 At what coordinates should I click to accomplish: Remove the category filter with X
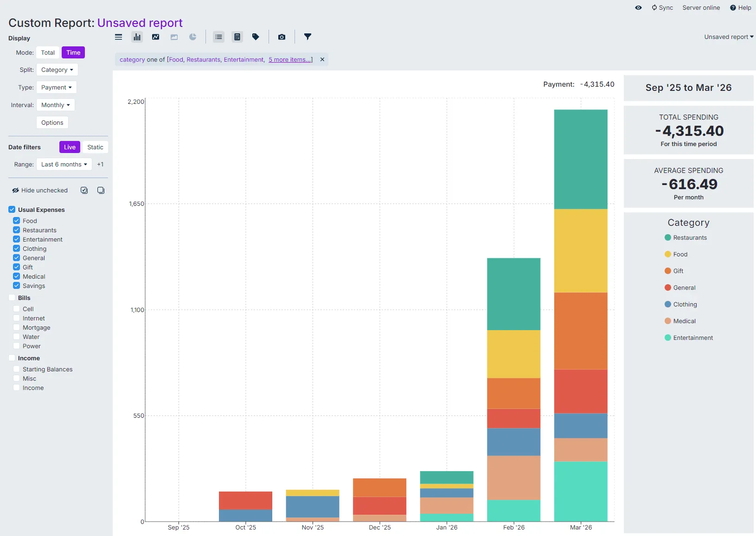[322, 60]
